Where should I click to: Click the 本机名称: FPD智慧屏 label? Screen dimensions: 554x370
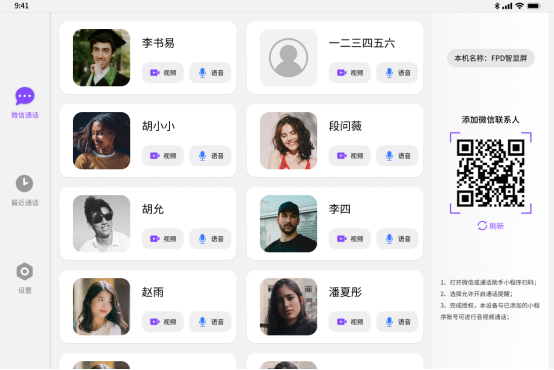point(490,58)
